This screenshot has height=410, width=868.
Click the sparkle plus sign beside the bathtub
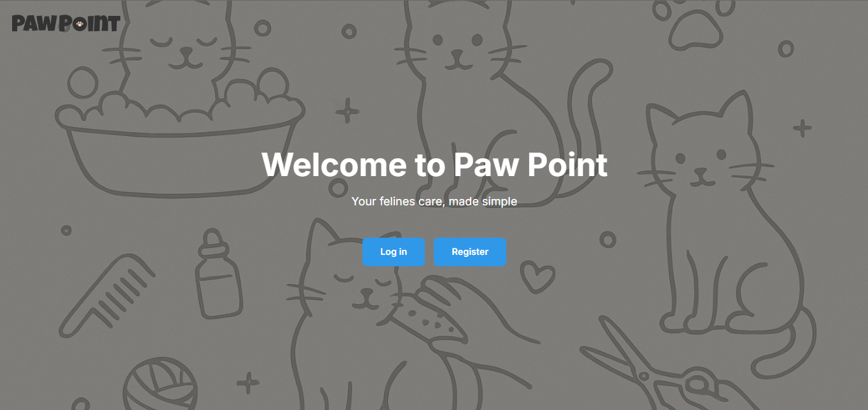(347, 111)
